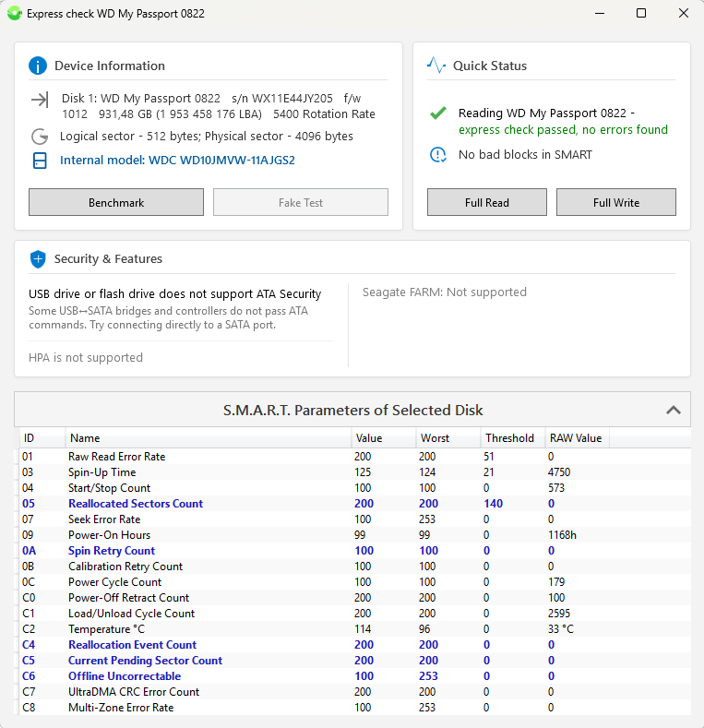Click No bad blocks in SMART text
Image resolution: width=704 pixels, height=728 pixels.
click(525, 155)
